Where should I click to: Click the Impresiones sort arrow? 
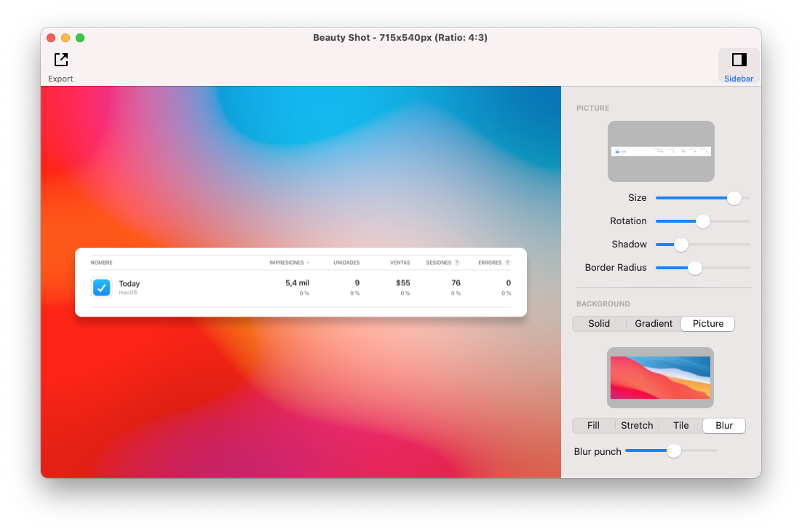pyautogui.click(x=308, y=263)
